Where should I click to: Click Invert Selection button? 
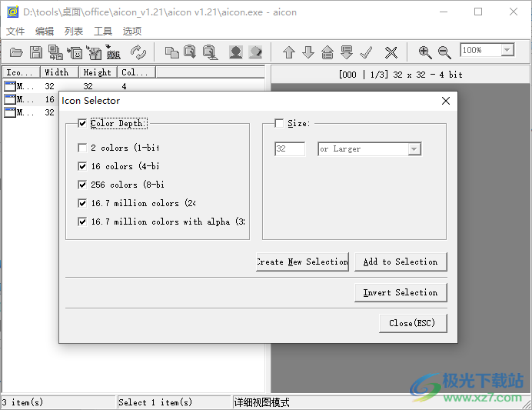tap(401, 292)
